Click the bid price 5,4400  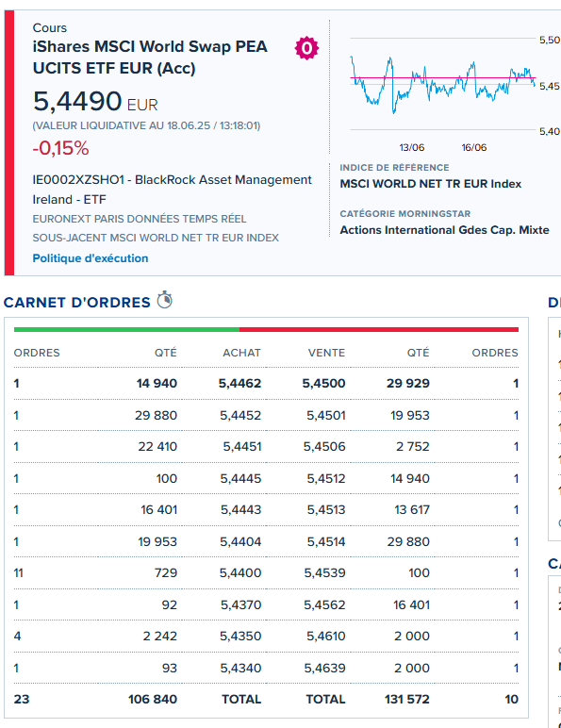pos(240,573)
